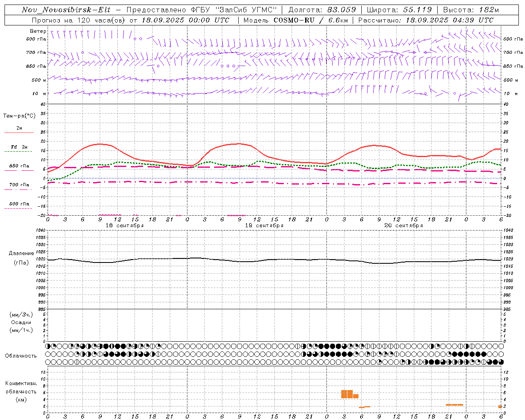
Task: Click the '19 сентября' date label
Action: coord(264,226)
